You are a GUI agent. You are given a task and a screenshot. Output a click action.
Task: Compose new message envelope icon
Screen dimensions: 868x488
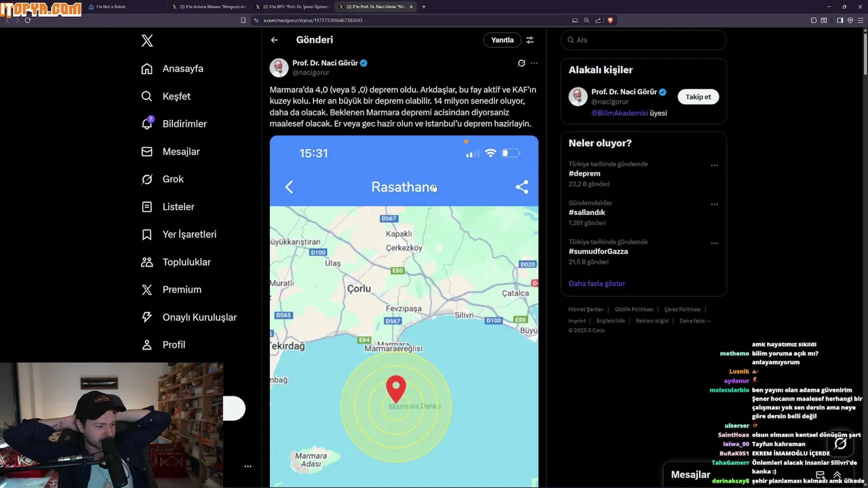821,475
